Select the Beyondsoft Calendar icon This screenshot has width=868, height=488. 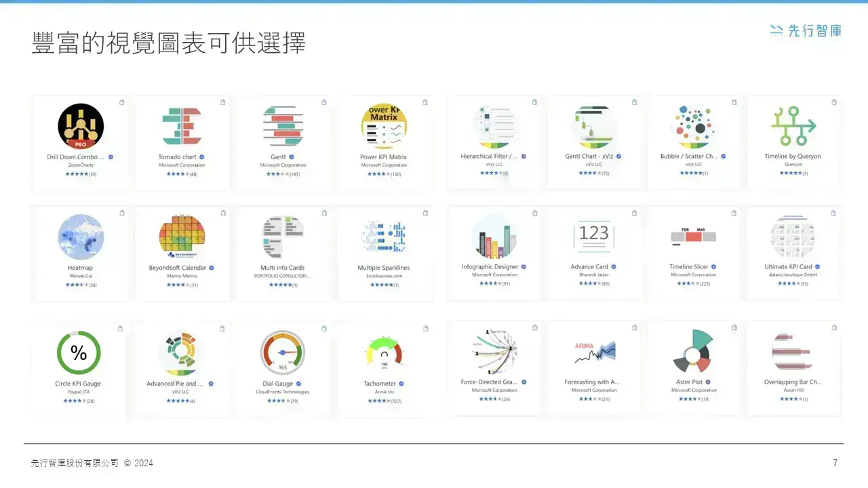pyautogui.click(x=182, y=237)
